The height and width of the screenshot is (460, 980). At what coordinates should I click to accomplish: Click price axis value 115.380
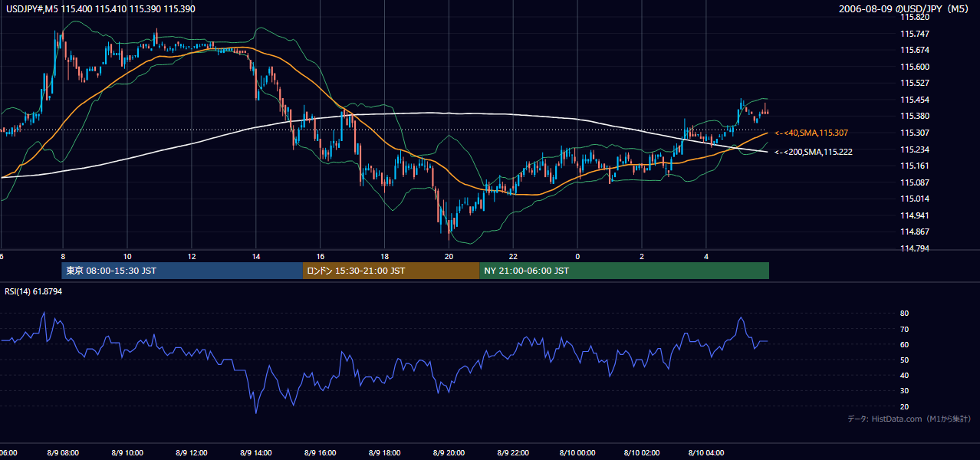915,116
